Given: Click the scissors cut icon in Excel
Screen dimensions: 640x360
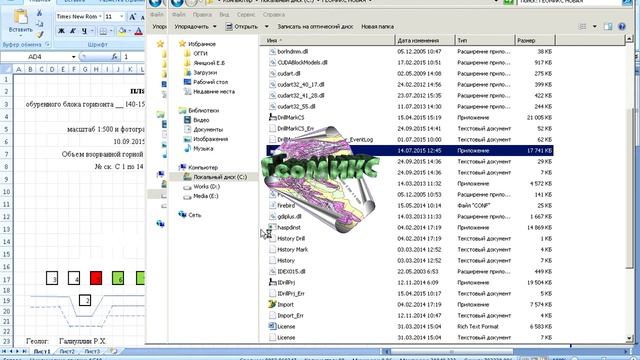Looking at the screenshot, I should pyautogui.click(x=40, y=13).
